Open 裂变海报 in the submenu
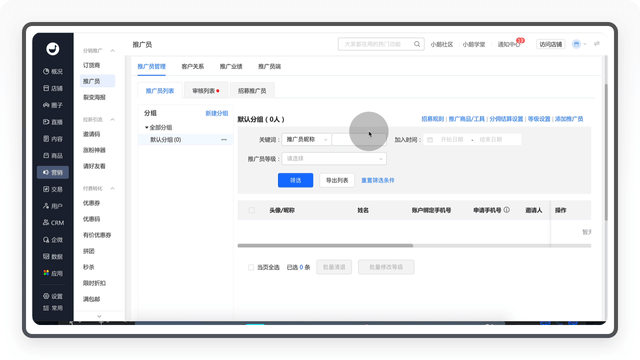Screen dimensions: 640x360 (95, 97)
